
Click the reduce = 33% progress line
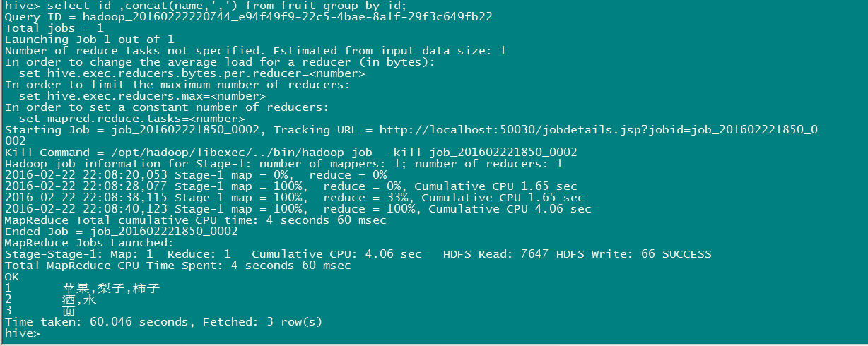[x=294, y=198]
